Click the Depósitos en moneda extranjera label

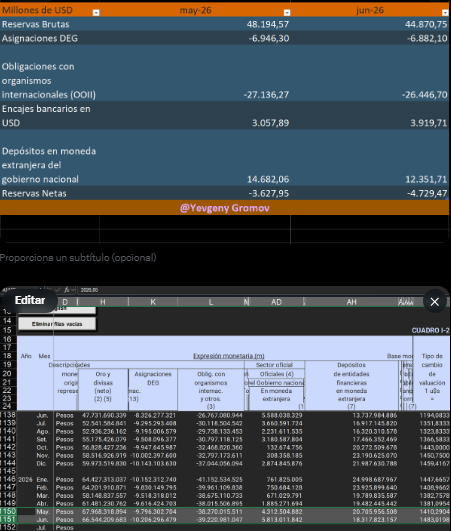click(x=49, y=165)
